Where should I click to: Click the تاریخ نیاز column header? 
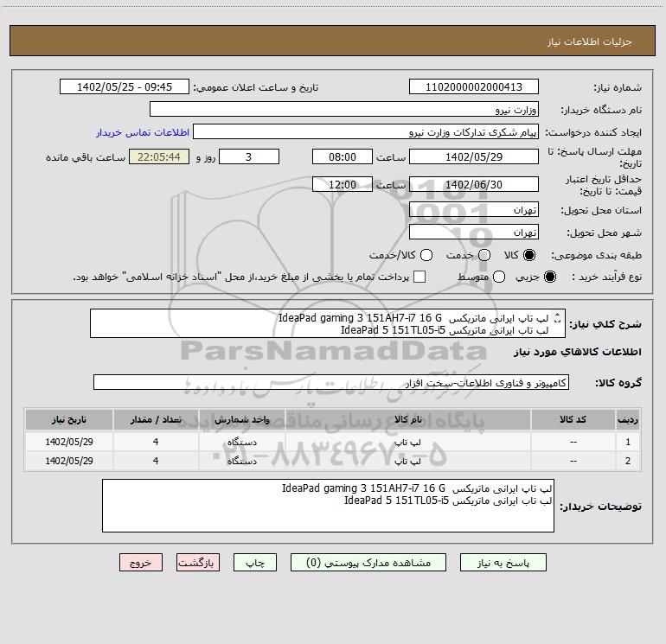click(69, 420)
